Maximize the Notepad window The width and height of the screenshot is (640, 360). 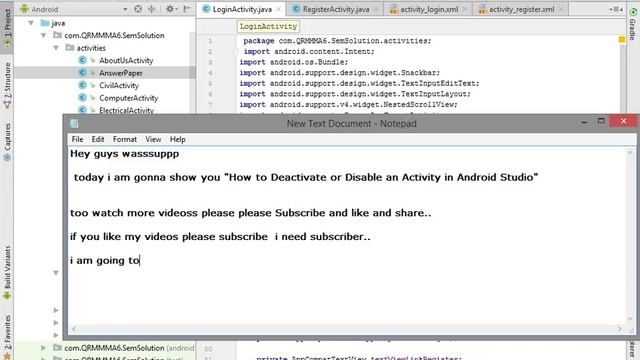tap(601, 121)
